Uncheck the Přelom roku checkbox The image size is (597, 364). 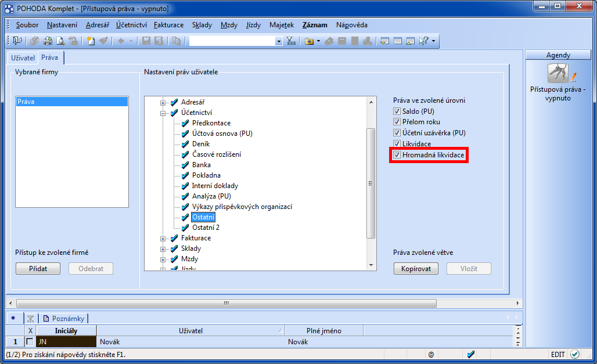tap(397, 122)
